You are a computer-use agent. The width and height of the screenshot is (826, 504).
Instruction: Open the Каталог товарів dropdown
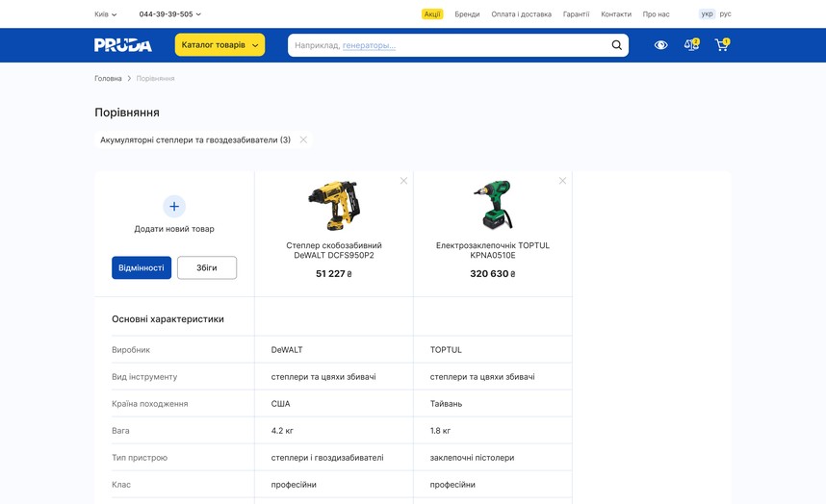[219, 45]
